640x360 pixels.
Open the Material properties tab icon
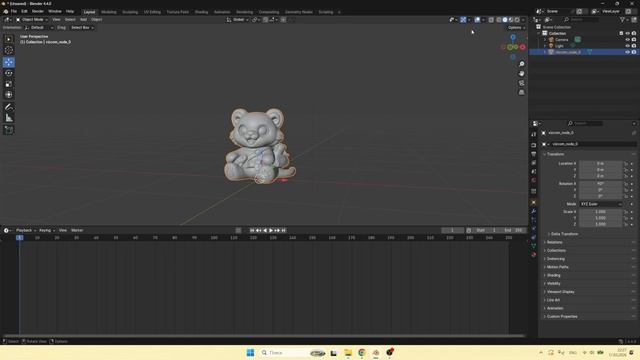533,255
